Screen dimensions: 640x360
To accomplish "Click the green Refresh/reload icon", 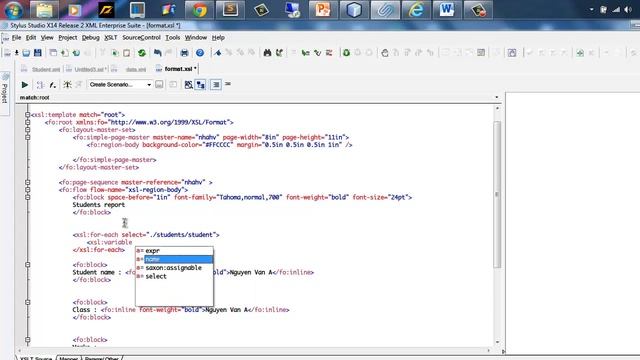I will tap(142, 53).
